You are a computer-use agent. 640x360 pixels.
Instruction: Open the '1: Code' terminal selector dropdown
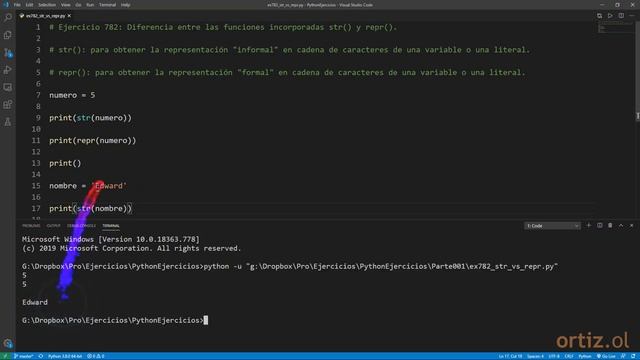[552, 226]
